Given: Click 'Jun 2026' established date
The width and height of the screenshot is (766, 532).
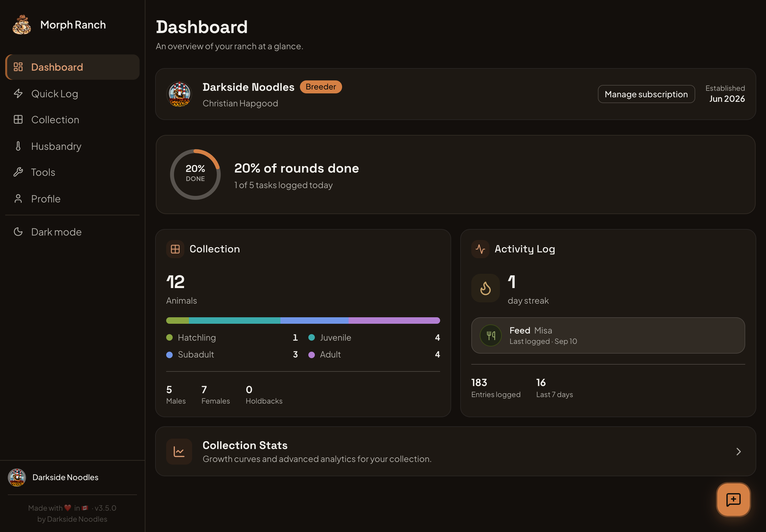Looking at the screenshot, I should click(x=727, y=99).
